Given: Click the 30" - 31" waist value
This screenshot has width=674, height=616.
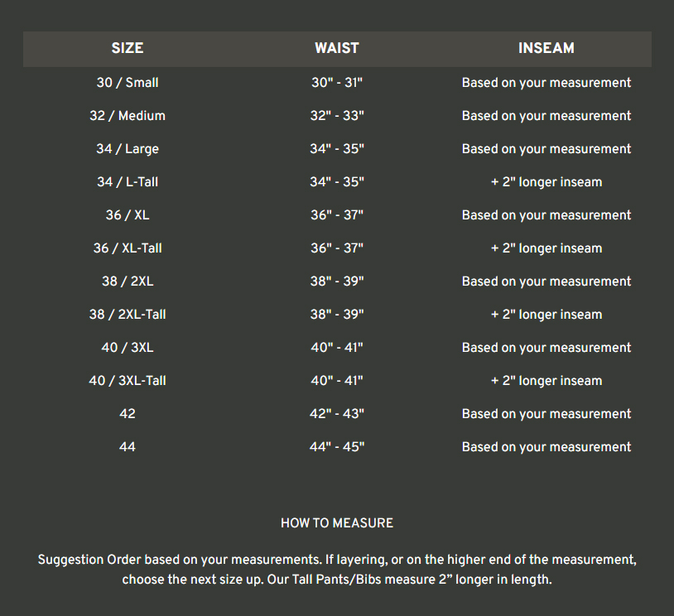Looking at the screenshot, I should click(x=337, y=83).
